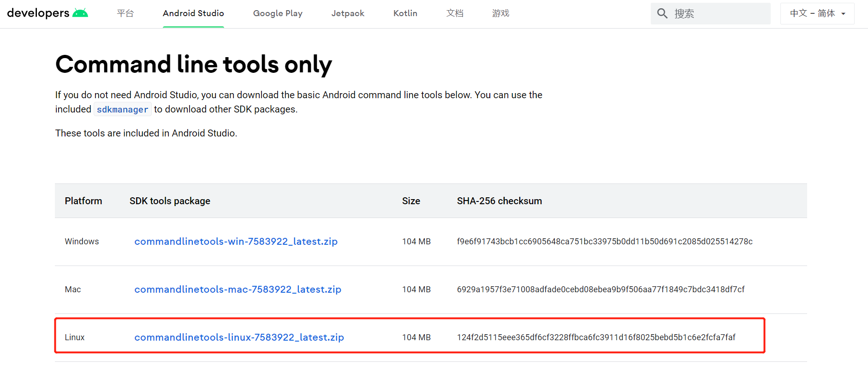Open the 文档 navigation item
Screen dimensions: 868x372
click(455, 13)
